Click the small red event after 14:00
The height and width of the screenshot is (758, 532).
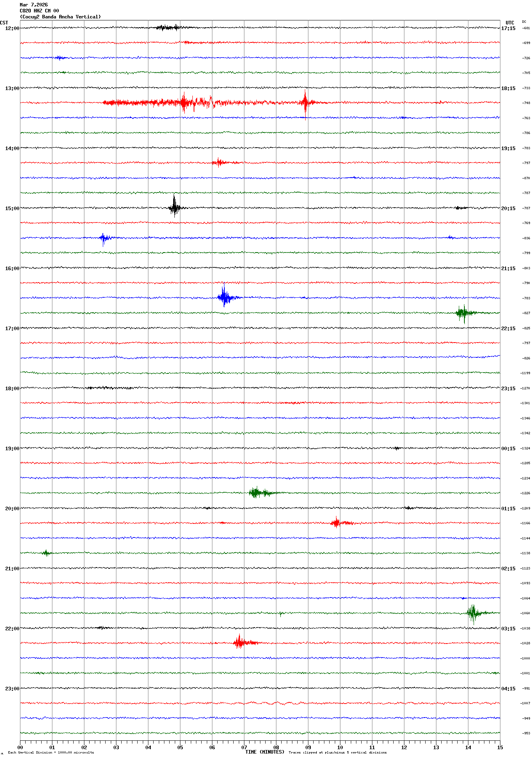click(x=218, y=162)
